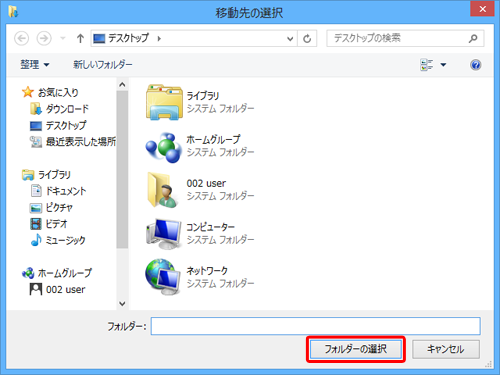Open the 整理 menu
The image size is (500, 375).
point(35,64)
